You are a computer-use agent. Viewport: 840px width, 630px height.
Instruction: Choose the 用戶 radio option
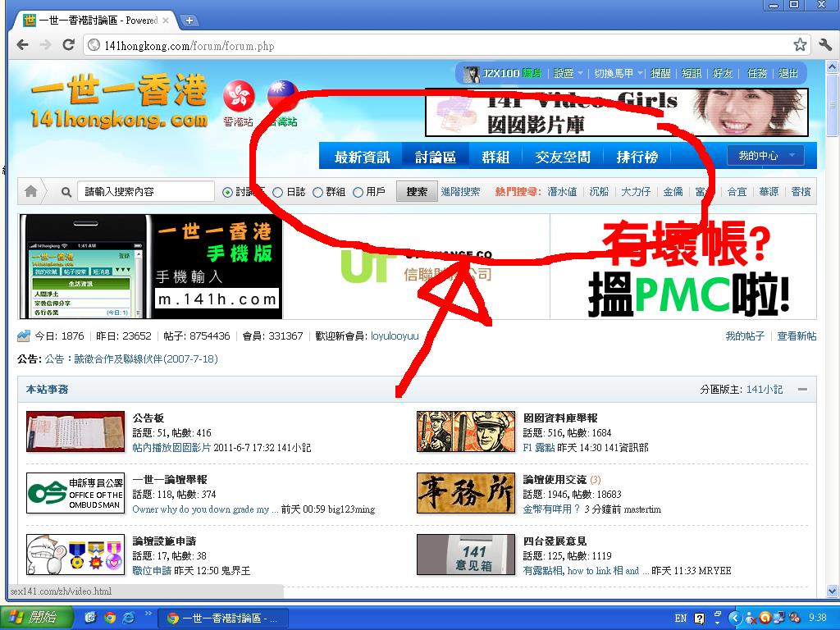pos(357,191)
